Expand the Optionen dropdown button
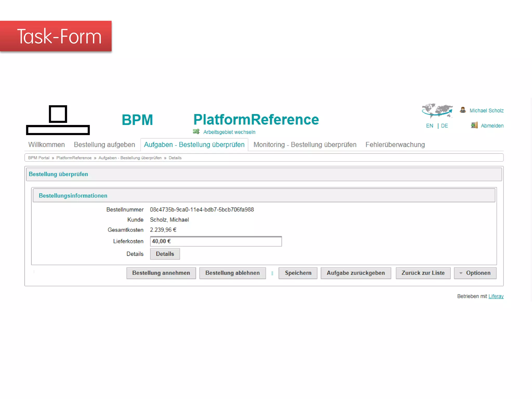The image size is (532, 399). tap(475, 273)
